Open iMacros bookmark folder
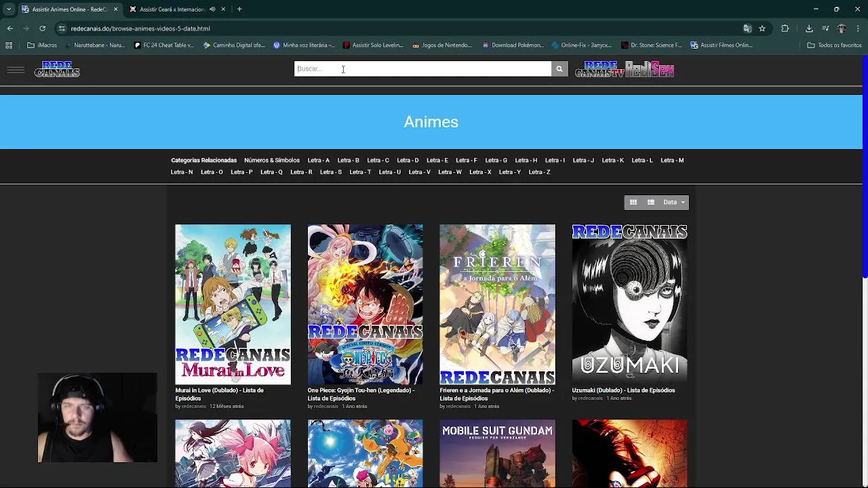 42,45
